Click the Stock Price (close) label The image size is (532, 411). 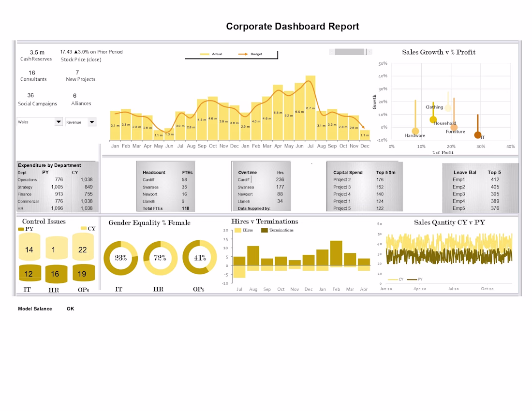[x=81, y=59]
